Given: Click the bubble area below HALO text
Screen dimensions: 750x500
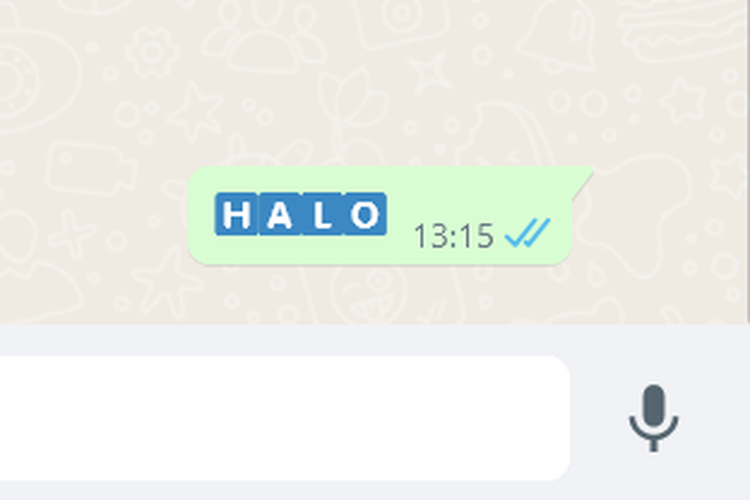Looking at the screenshot, I should [x=301, y=250].
